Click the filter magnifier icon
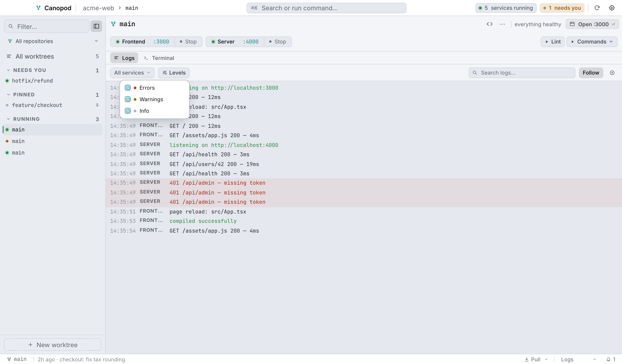The image size is (622, 364). click(x=11, y=26)
